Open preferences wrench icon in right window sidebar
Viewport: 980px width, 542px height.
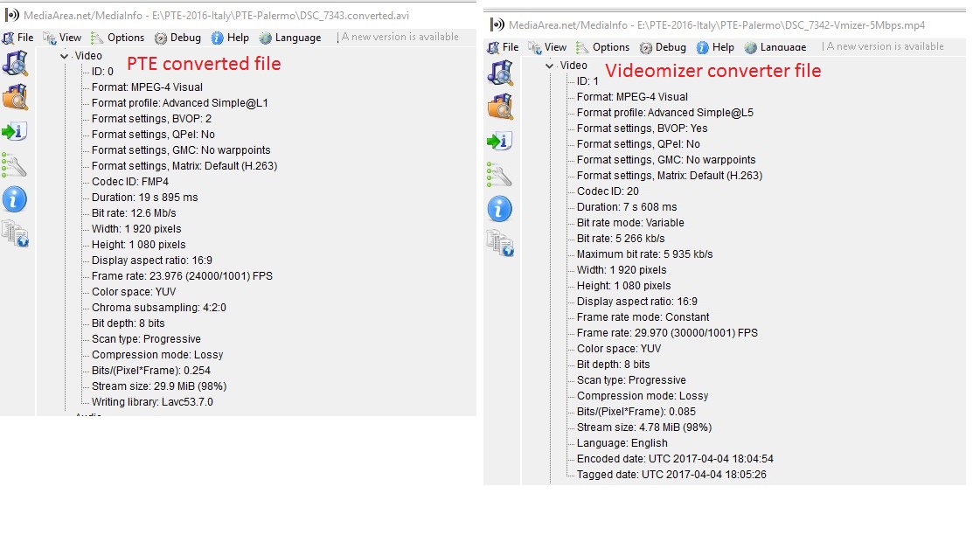pos(499,175)
